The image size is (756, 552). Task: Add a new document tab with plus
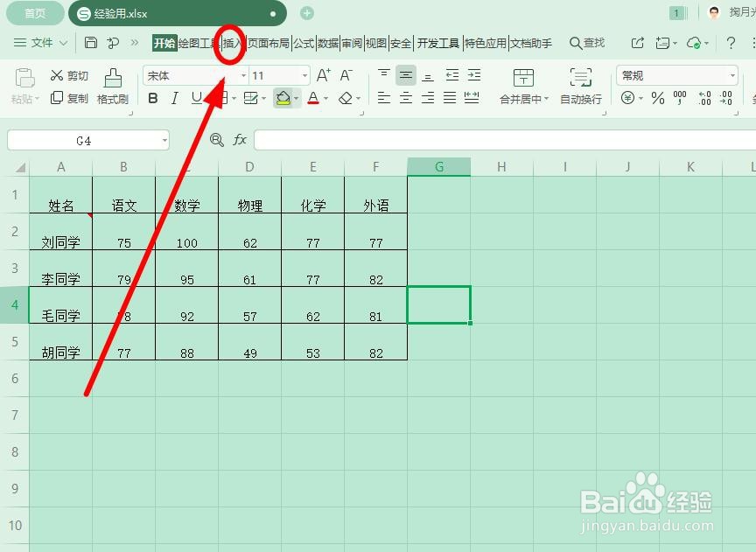click(x=307, y=13)
